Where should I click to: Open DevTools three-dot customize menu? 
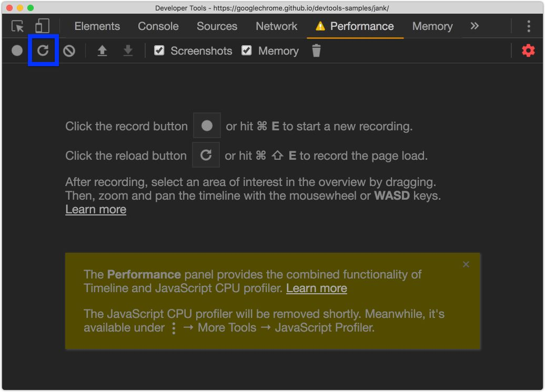coord(528,26)
